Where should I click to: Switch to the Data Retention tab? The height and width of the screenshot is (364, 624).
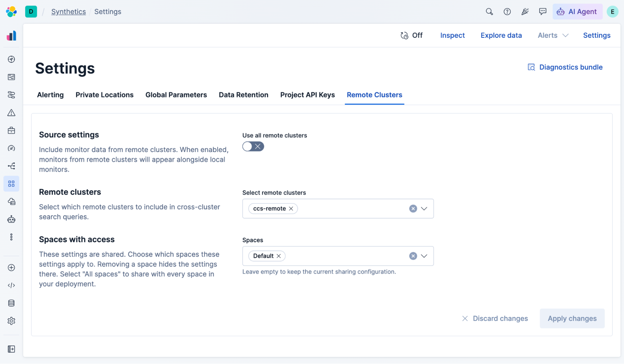click(x=243, y=95)
